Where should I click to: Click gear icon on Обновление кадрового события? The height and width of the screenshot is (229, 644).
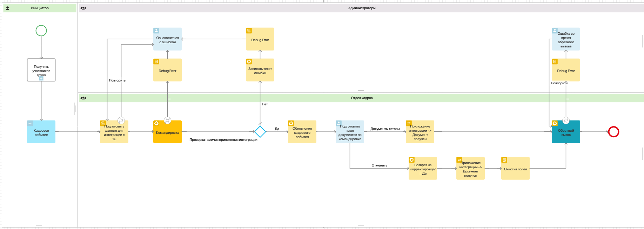click(x=291, y=123)
